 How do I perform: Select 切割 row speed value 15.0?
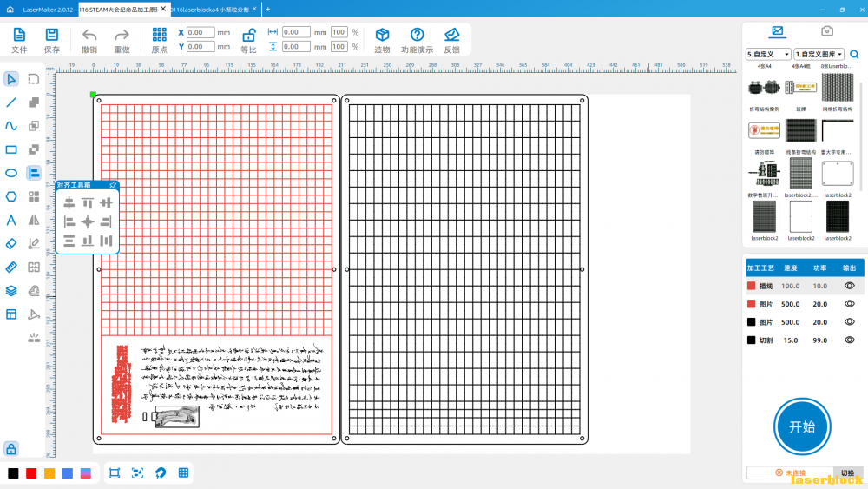(791, 340)
